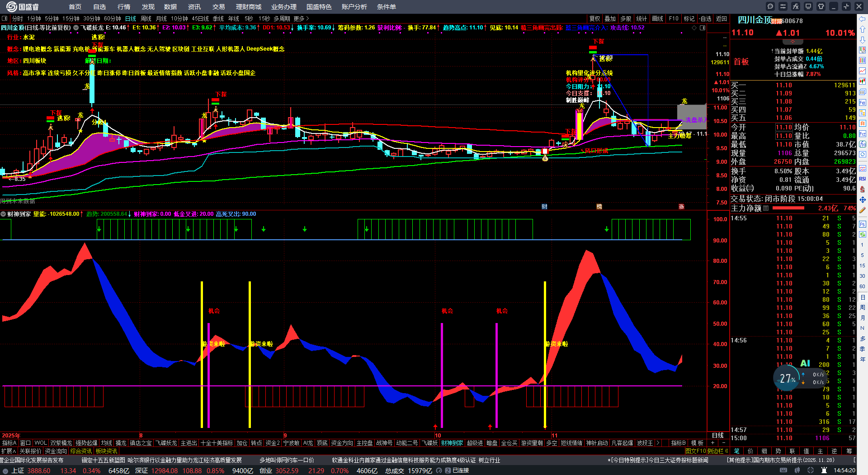Click the 统计 button
Viewport: 868px width, 475px height.
coord(642,19)
